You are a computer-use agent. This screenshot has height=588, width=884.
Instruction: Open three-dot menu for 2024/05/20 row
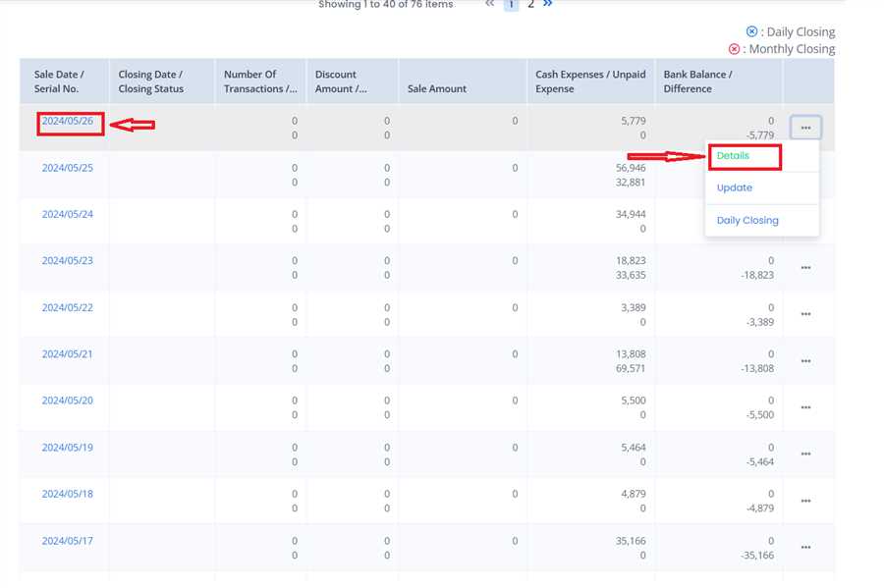click(805, 407)
